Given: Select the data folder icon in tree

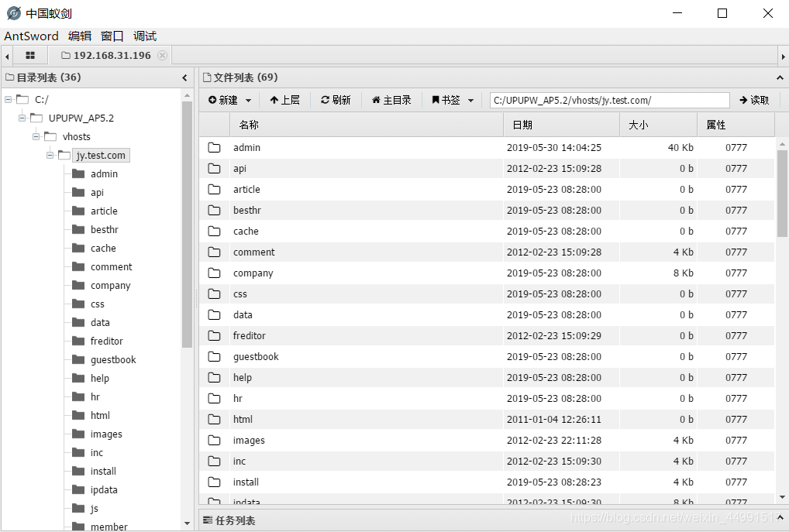Looking at the screenshot, I should pos(78,323).
